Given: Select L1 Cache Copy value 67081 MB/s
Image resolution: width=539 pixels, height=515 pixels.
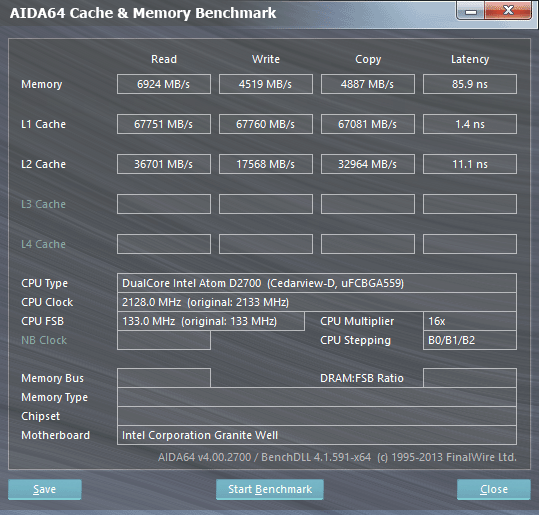Looking at the screenshot, I should pos(368,124).
